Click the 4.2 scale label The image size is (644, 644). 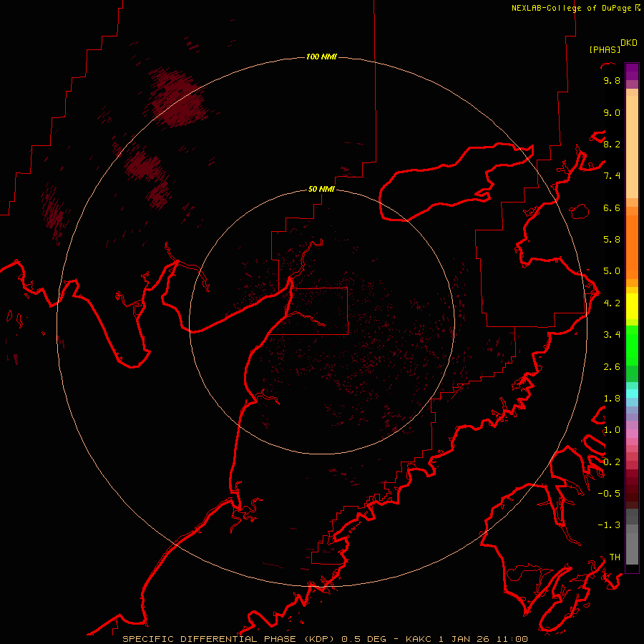pyautogui.click(x=612, y=303)
